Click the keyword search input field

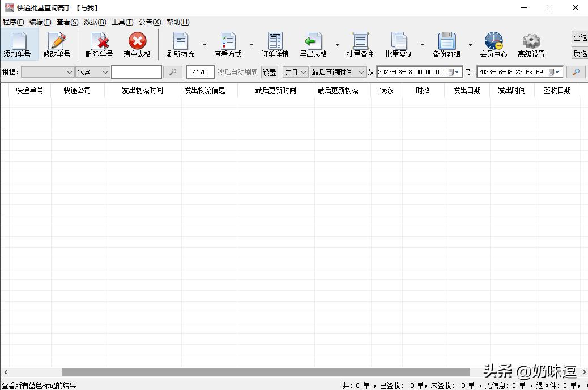point(137,72)
